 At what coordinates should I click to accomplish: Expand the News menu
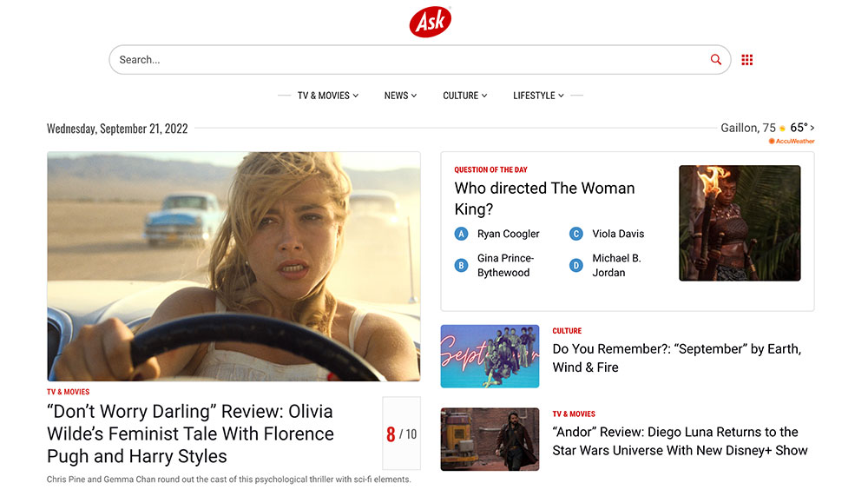[x=400, y=96]
